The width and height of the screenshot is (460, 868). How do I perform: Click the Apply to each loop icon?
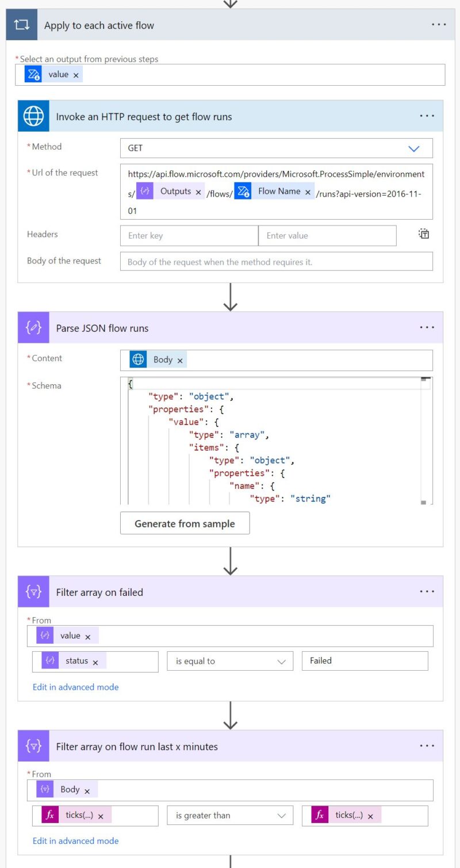[x=21, y=24]
